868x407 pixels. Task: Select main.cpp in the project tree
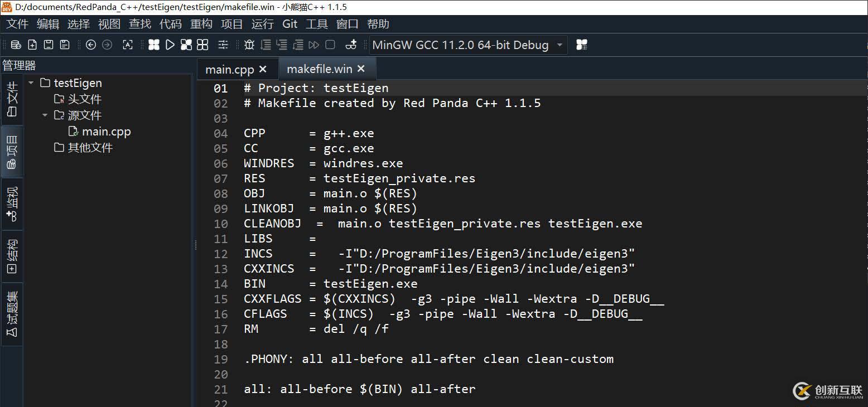click(x=106, y=132)
